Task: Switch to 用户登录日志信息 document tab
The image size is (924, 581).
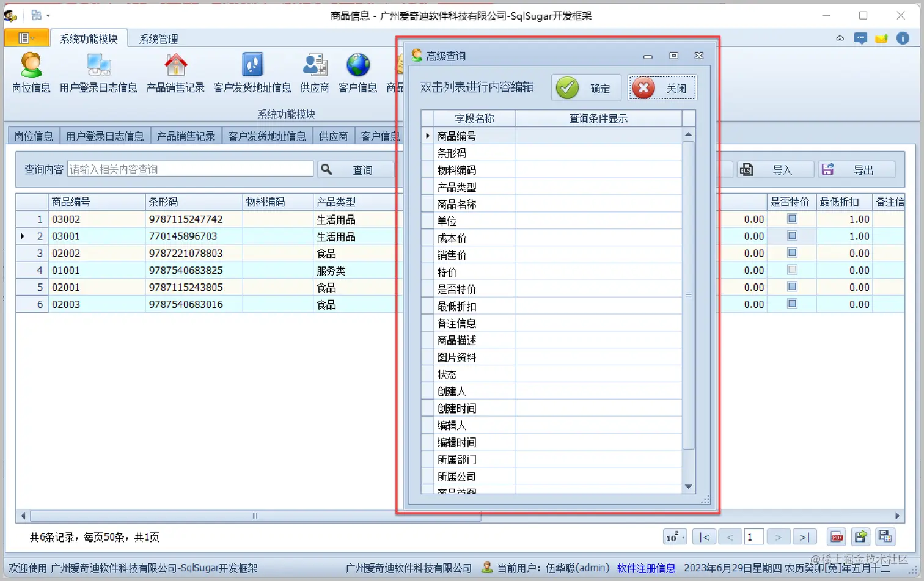Action: [x=105, y=136]
